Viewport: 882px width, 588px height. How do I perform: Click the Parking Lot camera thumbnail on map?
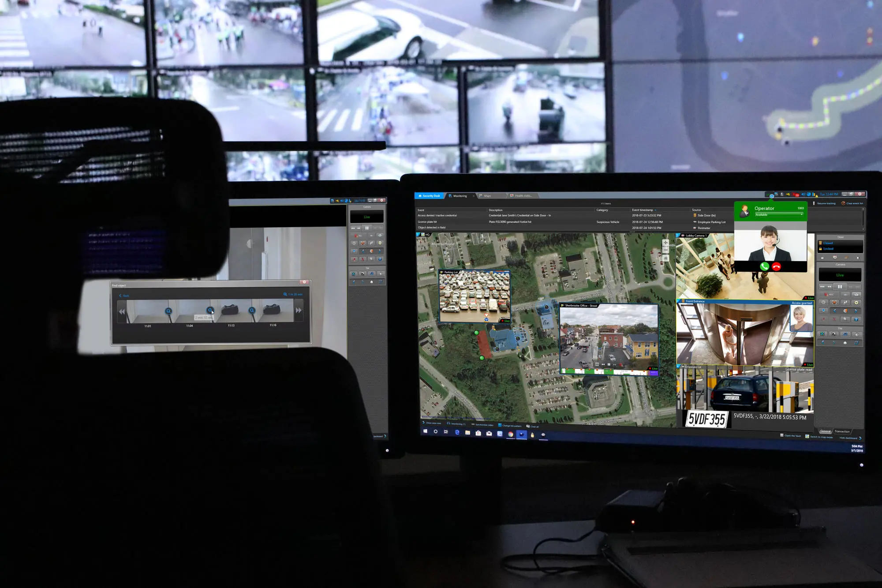[475, 296]
